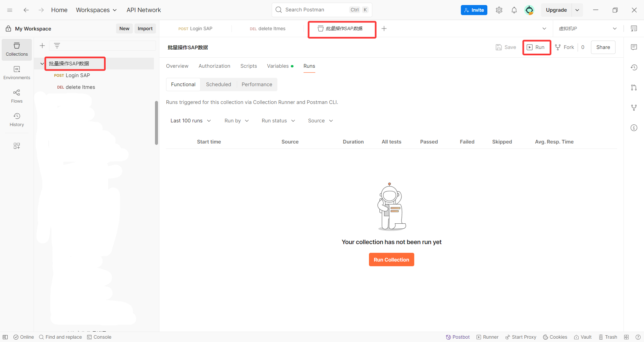The height and width of the screenshot is (342, 644).
Task: Select the Functional runs tab
Action: click(x=183, y=84)
